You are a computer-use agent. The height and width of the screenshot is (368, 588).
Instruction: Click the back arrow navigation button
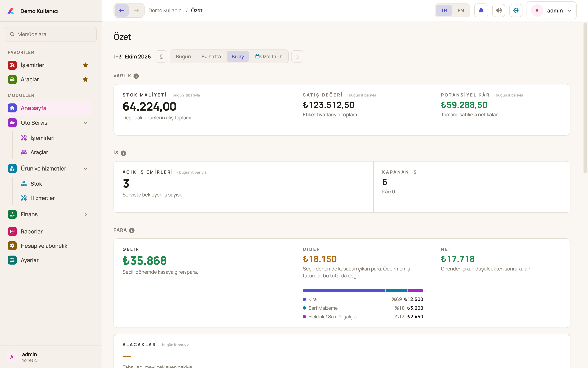(x=121, y=10)
